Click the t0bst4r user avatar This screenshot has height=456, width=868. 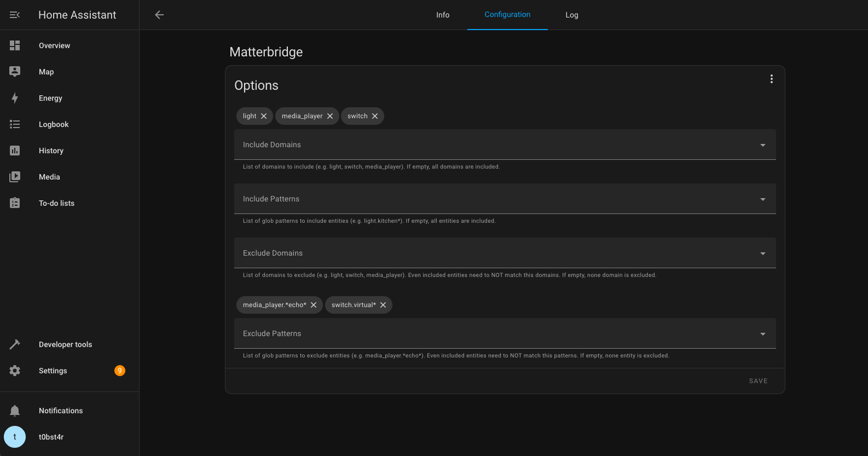click(x=15, y=437)
